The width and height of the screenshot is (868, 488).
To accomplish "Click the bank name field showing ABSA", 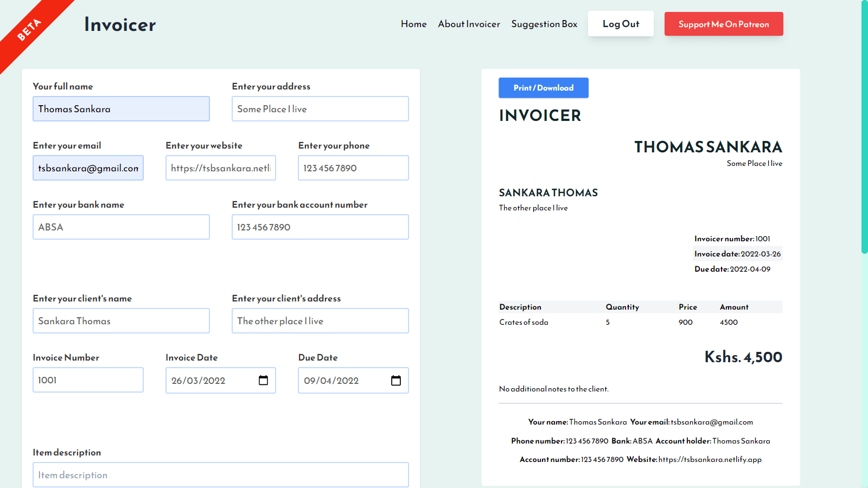I will pyautogui.click(x=120, y=227).
